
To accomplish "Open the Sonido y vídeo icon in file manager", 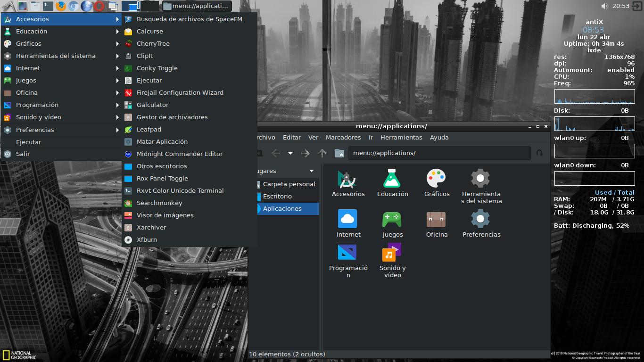I will coord(392,253).
